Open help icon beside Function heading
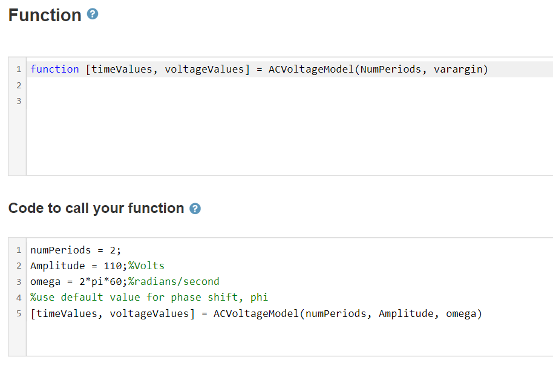 (x=93, y=14)
